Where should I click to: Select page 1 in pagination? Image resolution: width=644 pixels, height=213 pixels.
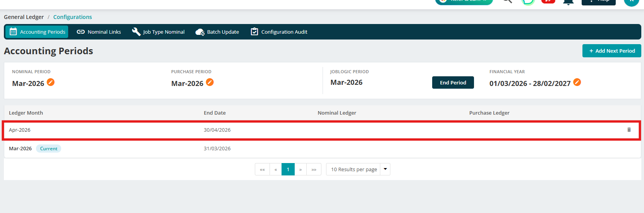click(x=288, y=169)
